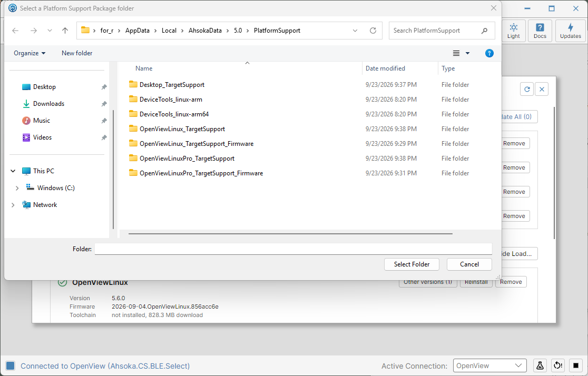Change the file view layout icon

(x=456, y=53)
